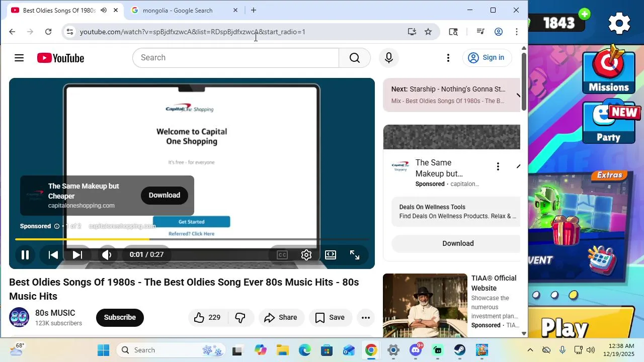Dislike the video with thumbs down
Viewport: 644px width, 362px height.
[240, 317]
